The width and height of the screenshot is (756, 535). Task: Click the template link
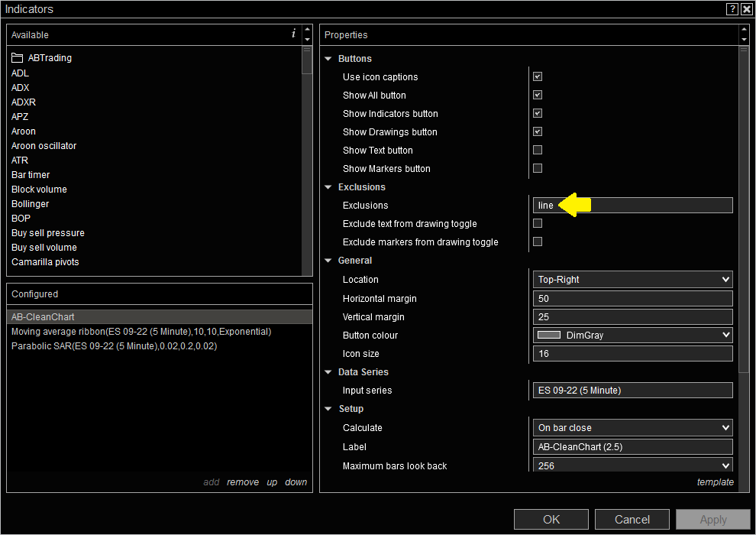pos(715,481)
